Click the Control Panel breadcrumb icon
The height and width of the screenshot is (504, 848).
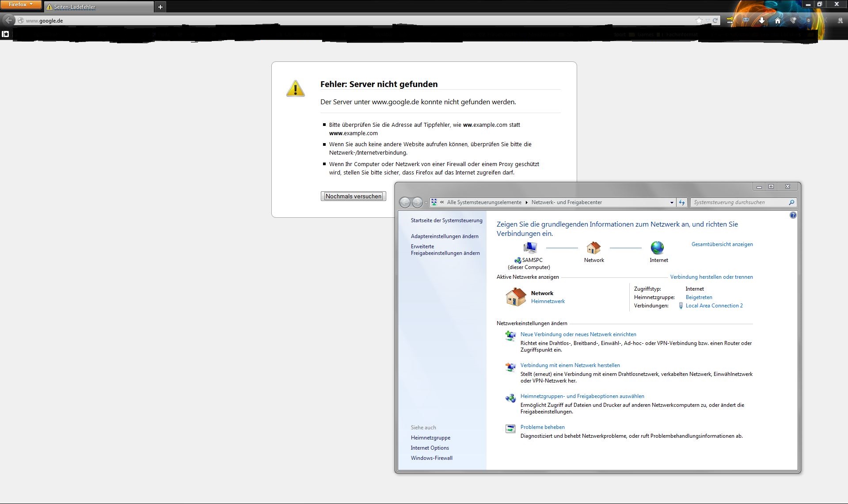[434, 202]
